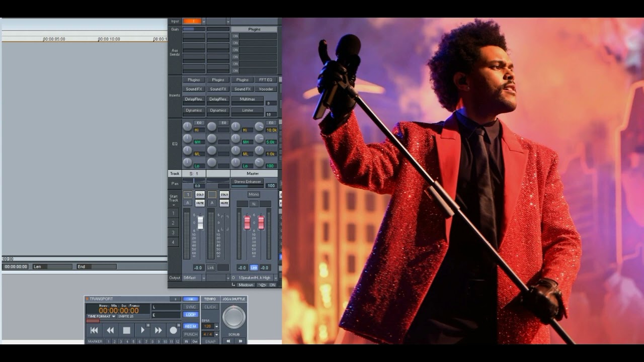Open EQ editor for the master channel
This screenshot has width=644, height=362.
pyautogui.click(x=271, y=123)
